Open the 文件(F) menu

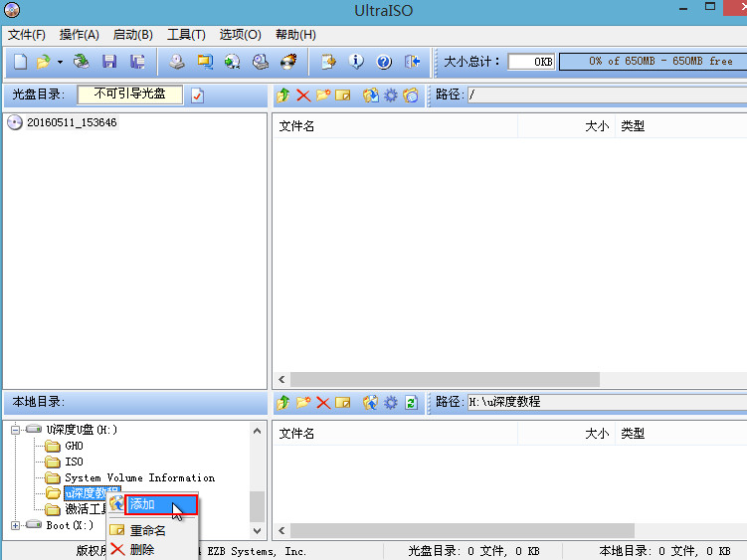(27, 35)
